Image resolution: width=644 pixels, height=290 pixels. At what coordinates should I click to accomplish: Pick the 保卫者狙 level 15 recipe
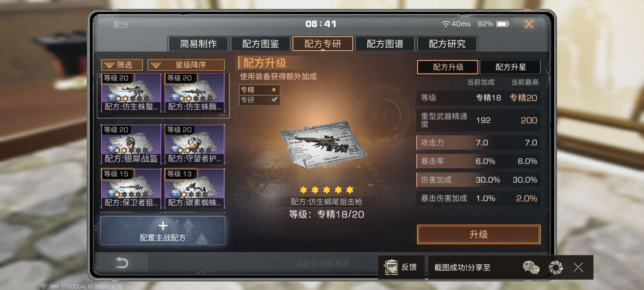pyautogui.click(x=131, y=188)
